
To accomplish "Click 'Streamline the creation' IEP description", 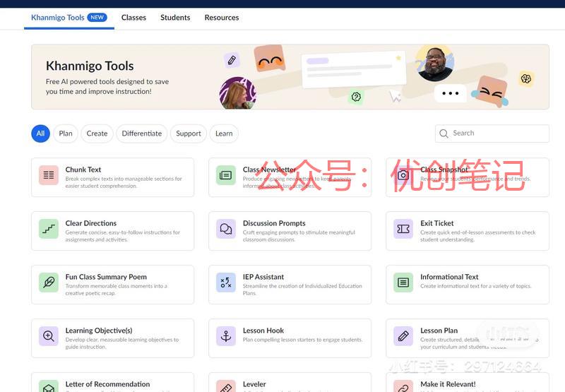I will (x=302, y=290).
